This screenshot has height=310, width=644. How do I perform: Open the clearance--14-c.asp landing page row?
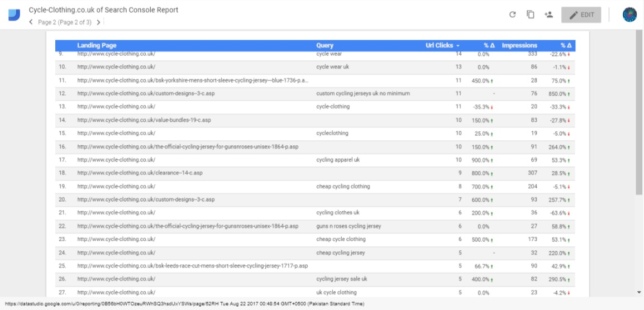[140, 173]
